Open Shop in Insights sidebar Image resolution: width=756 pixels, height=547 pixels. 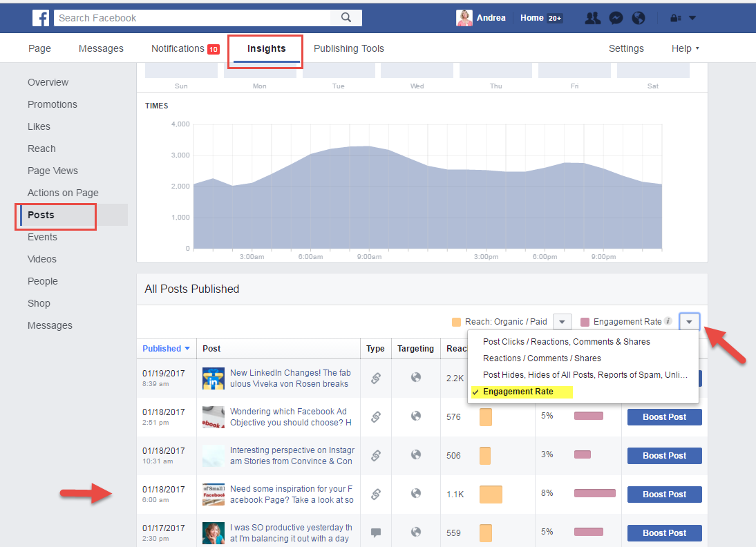(39, 304)
